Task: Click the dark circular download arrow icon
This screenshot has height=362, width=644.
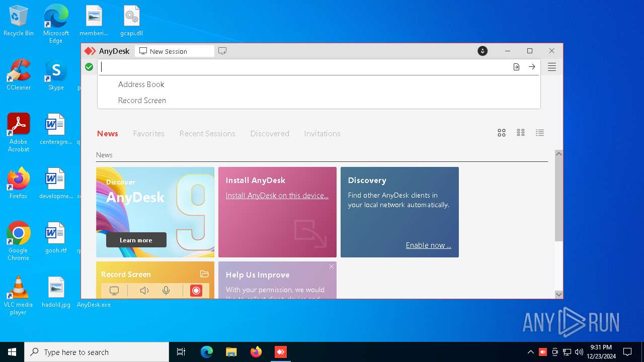Action: 482,51
